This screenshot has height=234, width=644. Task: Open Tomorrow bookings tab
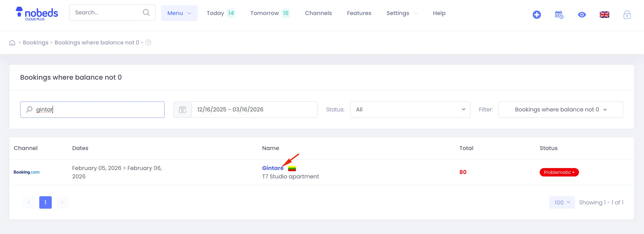coord(270,13)
